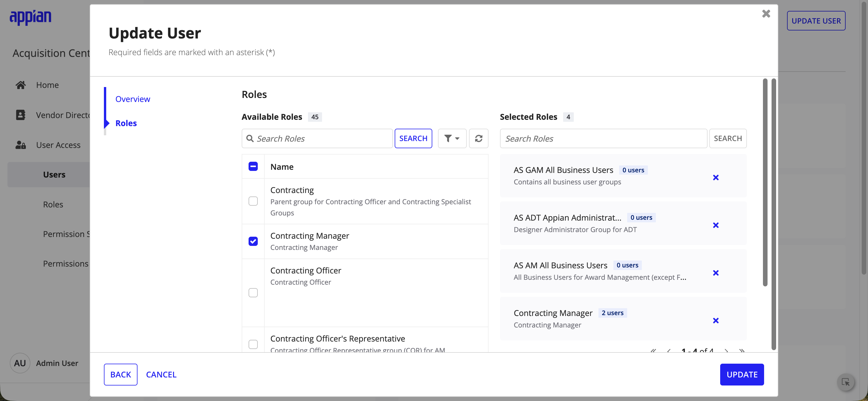Viewport: 868px width, 401px height.
Task: Click Admin User name in sidebar
Action: coord(57,363)
